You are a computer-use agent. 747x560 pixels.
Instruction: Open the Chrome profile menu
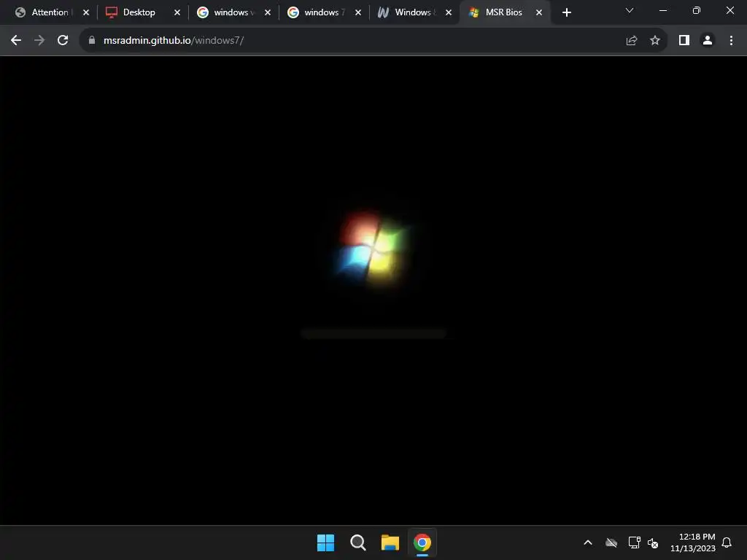708,41
